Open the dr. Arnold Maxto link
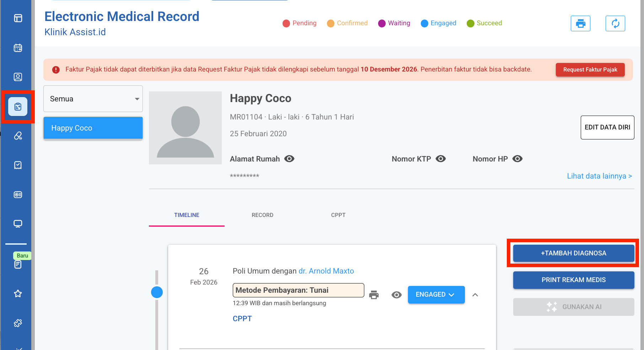Viewport: 644px width, 350px height. 326,271
